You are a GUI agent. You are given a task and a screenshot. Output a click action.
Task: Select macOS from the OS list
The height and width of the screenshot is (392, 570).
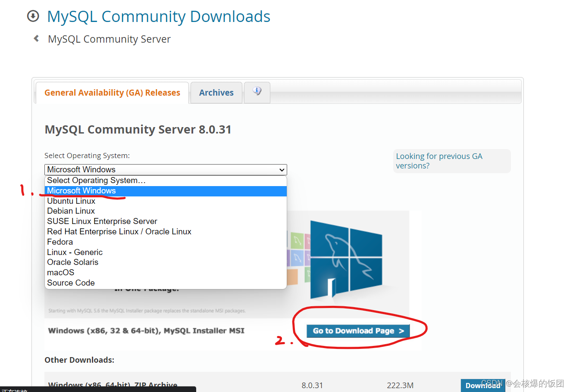166,273
